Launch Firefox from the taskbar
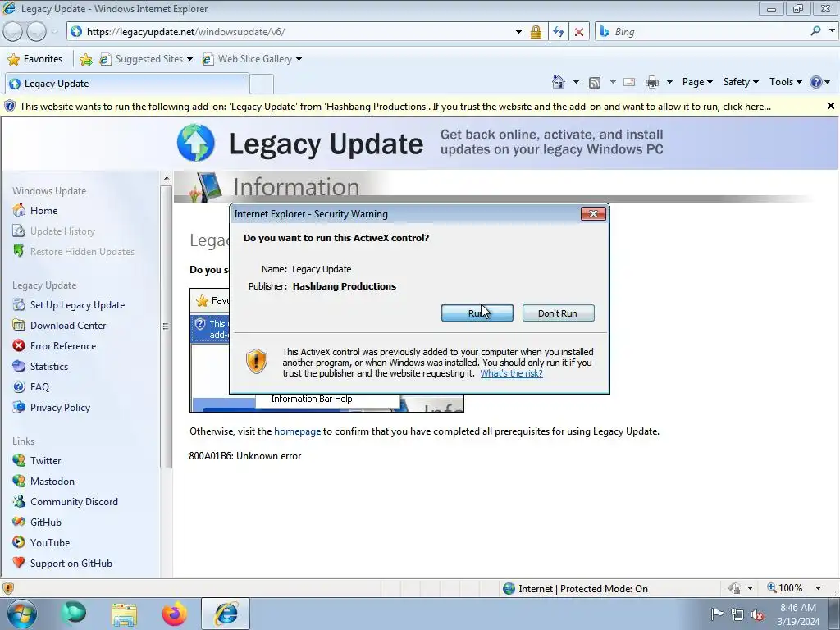 tap(175, 614)
